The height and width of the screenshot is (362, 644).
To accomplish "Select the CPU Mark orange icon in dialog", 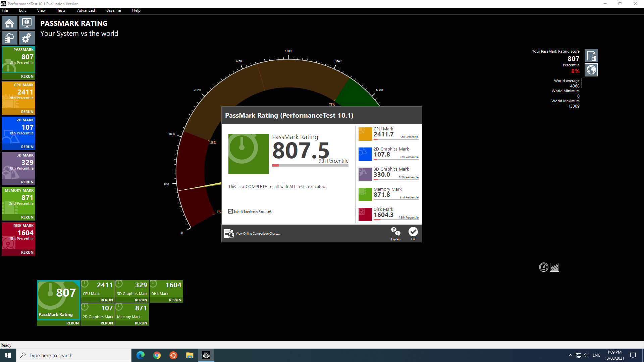I will [365, 134].
